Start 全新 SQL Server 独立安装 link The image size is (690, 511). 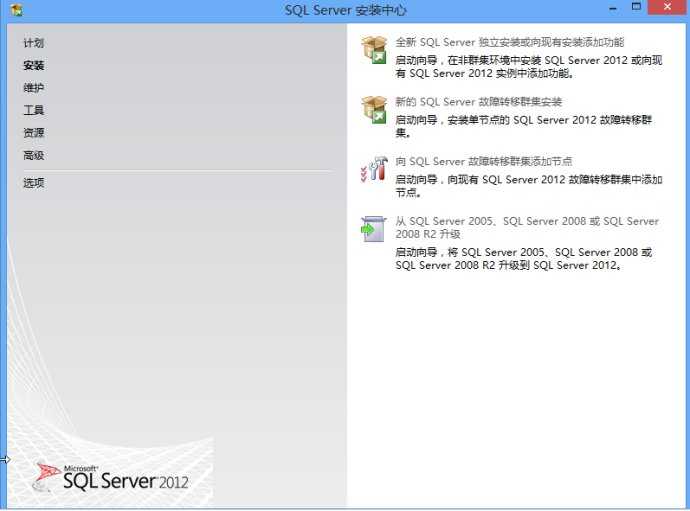510,42
